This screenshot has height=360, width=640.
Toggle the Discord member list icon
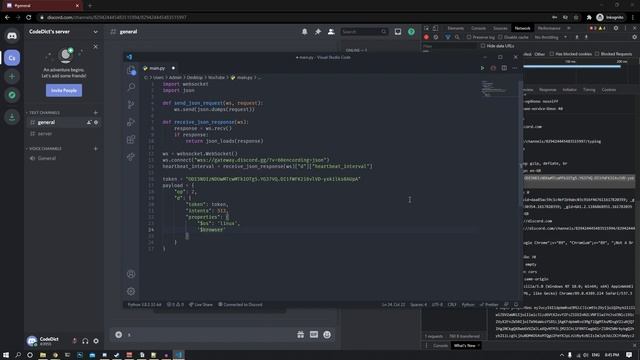(x=331, y=32)
